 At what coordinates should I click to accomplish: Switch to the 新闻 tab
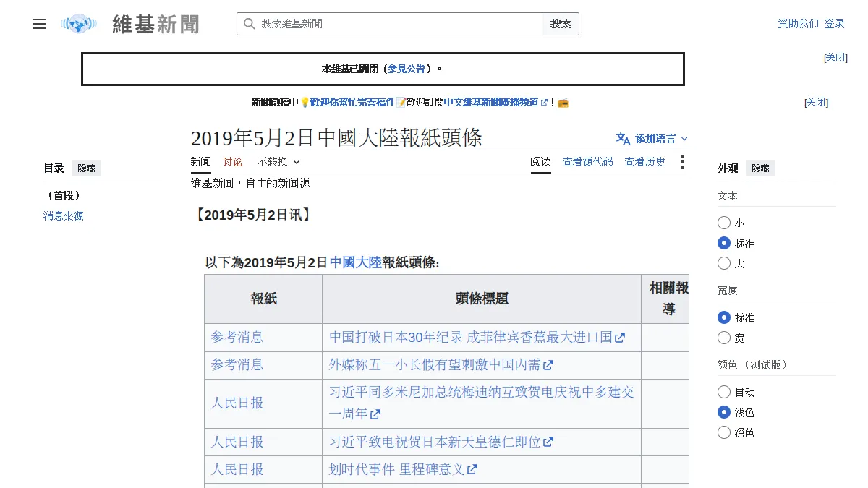(201, 162)
